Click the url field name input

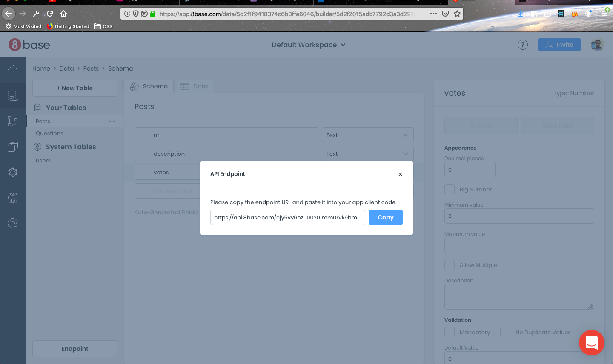pyautogui.click(x=226, y=135)
